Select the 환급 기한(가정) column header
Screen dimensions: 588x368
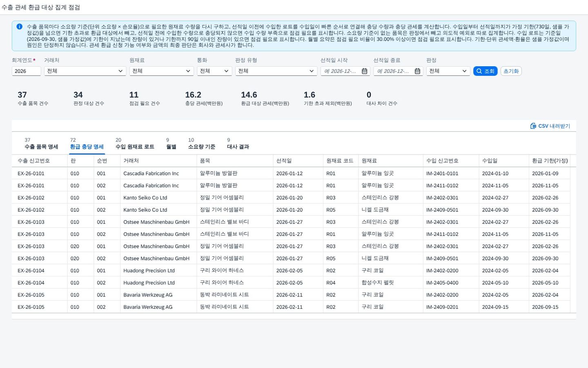tap(549, 161)
